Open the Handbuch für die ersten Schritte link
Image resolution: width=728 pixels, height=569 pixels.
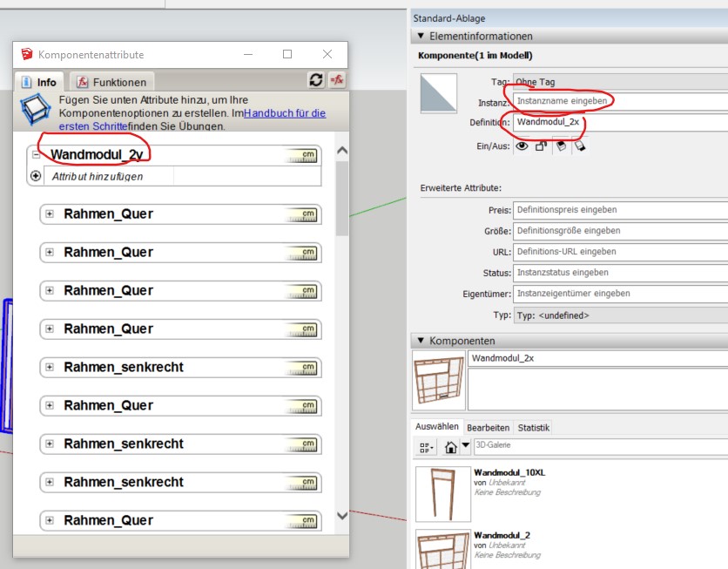284,113
